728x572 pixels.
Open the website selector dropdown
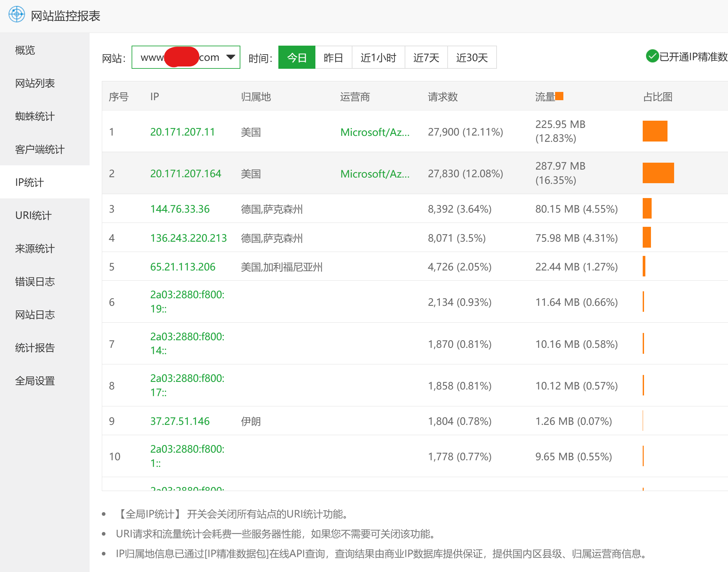[186, 57]
